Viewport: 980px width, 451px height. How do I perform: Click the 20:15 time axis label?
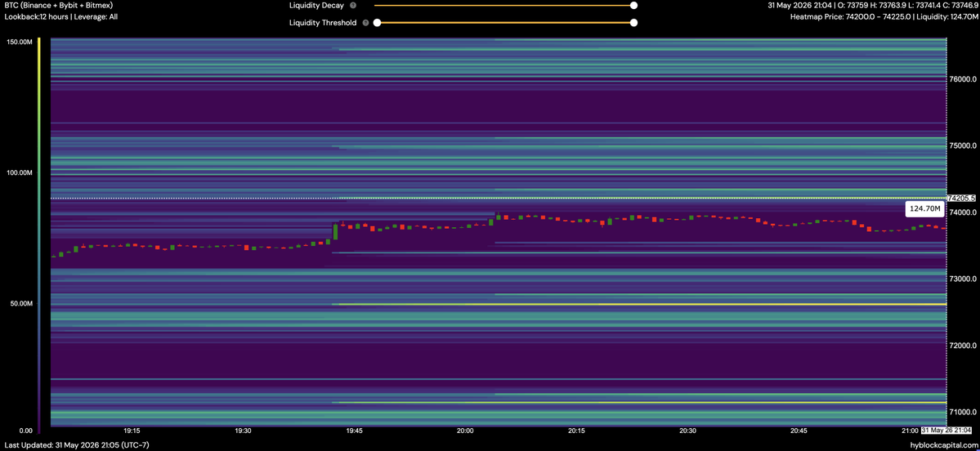click(x=576, y=431)
